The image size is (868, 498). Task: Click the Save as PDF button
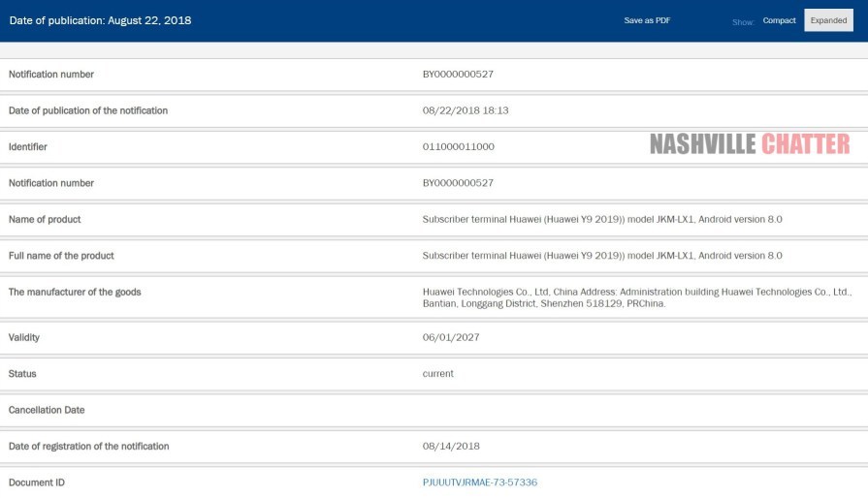(647, 20)
